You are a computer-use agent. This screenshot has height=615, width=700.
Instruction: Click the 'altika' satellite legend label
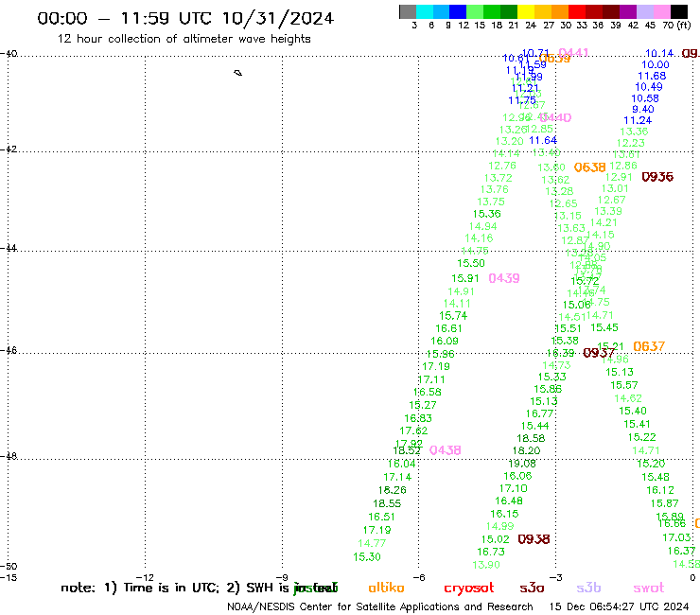[x=386, y=588]
